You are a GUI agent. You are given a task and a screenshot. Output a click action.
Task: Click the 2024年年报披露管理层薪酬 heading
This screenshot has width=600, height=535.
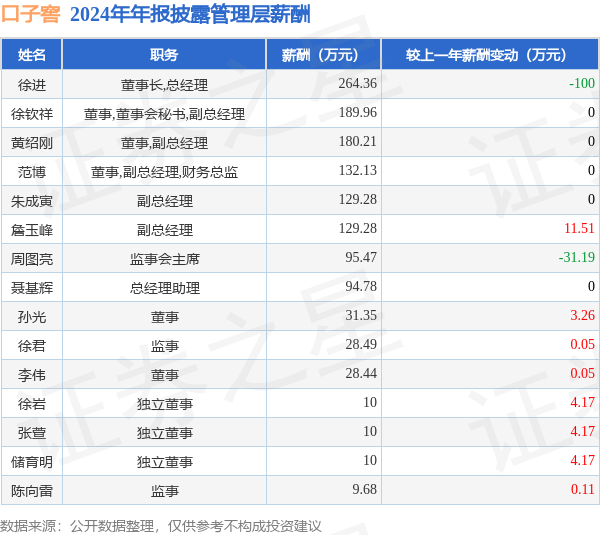pyautogui.click(x=190, y=14)
